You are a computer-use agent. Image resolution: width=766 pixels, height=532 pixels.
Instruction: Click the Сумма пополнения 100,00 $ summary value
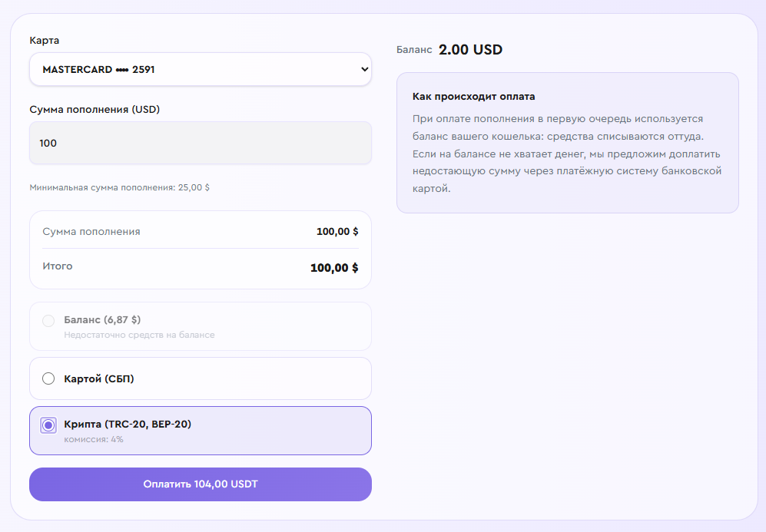tap(337, 231)
